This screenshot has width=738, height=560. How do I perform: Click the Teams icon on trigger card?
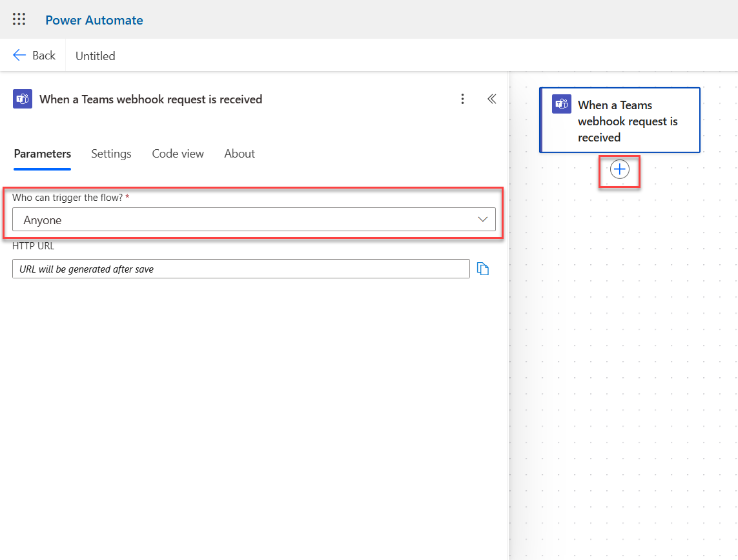pos(562,104)
